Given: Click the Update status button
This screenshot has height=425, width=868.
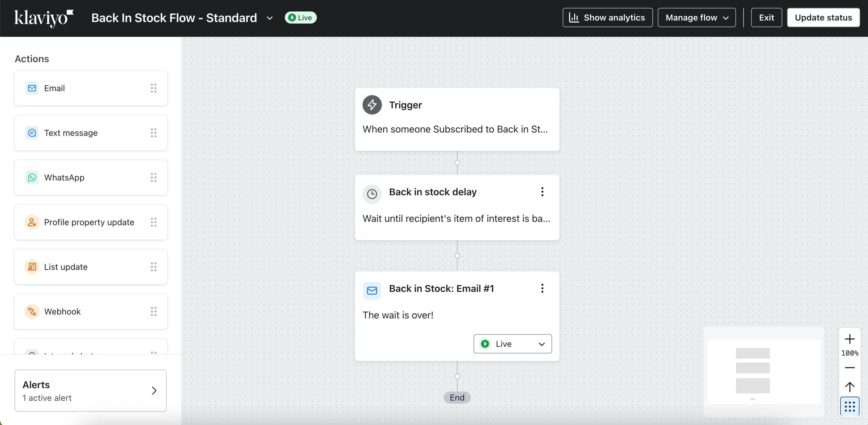Looking at the screenshot, I should click(823, 18).
